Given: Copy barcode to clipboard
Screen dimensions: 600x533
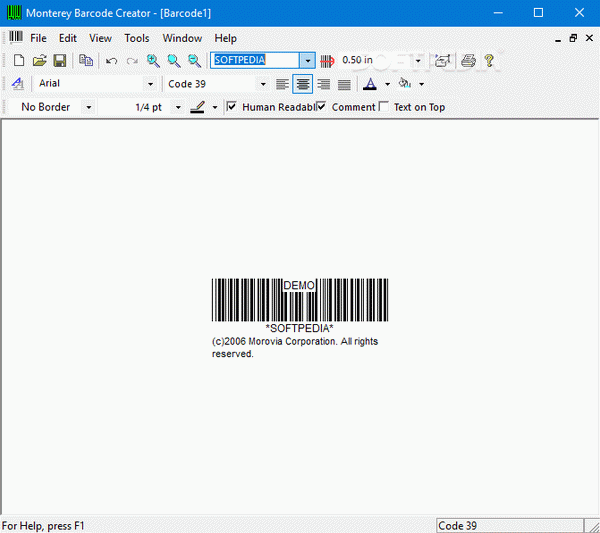Looking at the screenshot, I should click(86, 60).
